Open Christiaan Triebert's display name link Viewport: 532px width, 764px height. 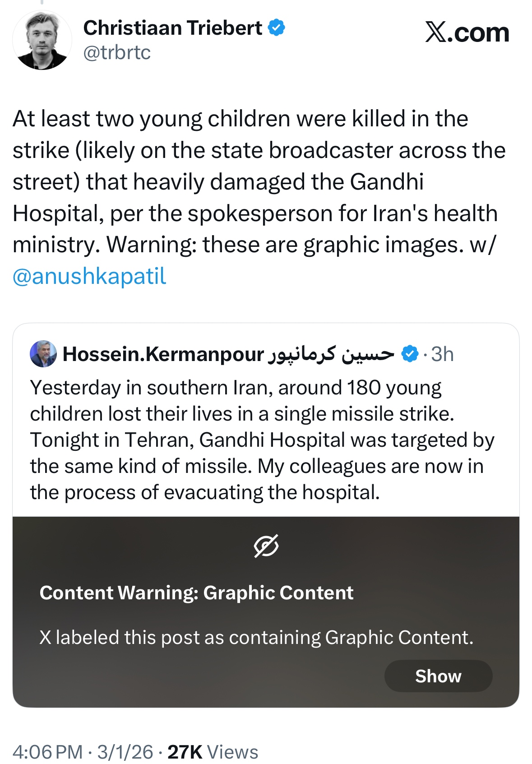(172, 28)
